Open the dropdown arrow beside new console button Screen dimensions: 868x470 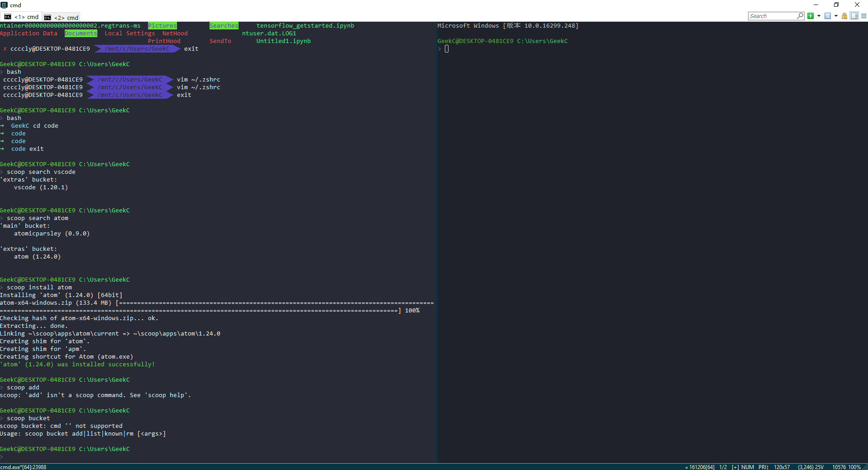point(819,16)
